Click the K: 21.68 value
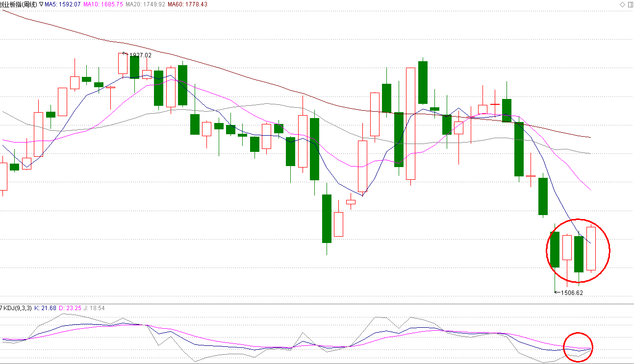Viewport: 634px width, 364px height. 46,308
